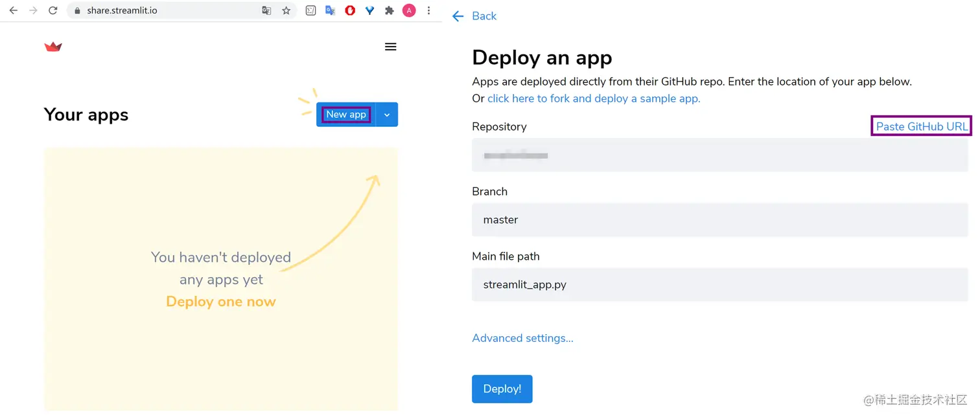The width and height of the screenshot is (980, 419).
Task: Click the Repository label
Action: 499,126
